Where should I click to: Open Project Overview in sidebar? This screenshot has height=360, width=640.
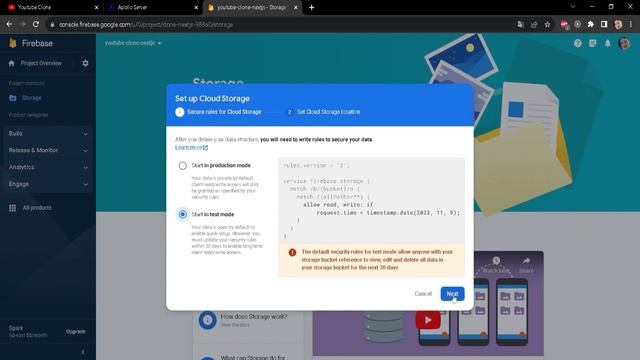[x=41, y=63]
